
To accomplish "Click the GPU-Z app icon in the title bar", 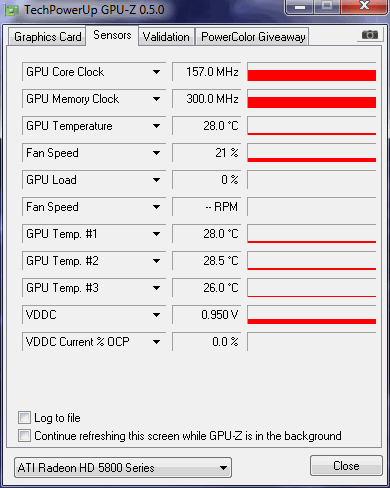I will (x=12, y=10).
